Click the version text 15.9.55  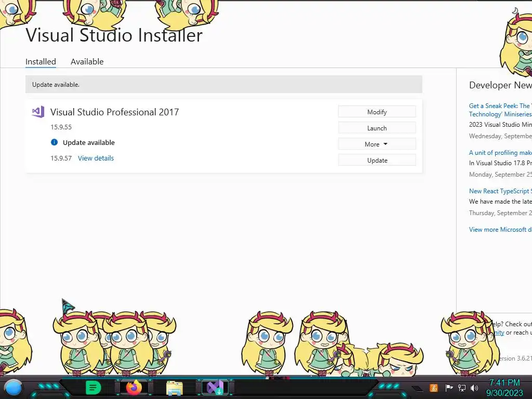coord(61,127)
